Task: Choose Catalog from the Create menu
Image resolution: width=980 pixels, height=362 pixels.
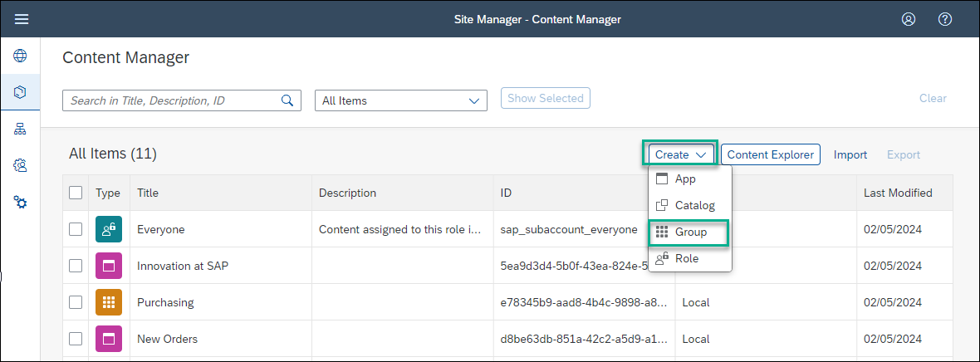Action: click(x=690, y=205)
